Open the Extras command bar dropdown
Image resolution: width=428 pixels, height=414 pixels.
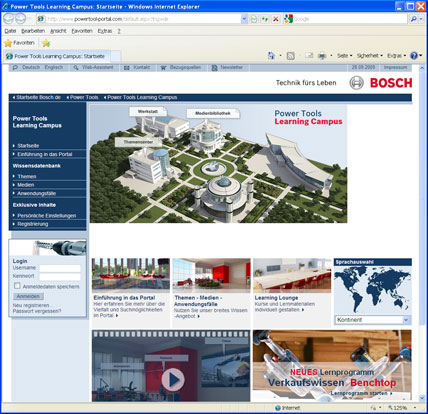coord(396,56)
